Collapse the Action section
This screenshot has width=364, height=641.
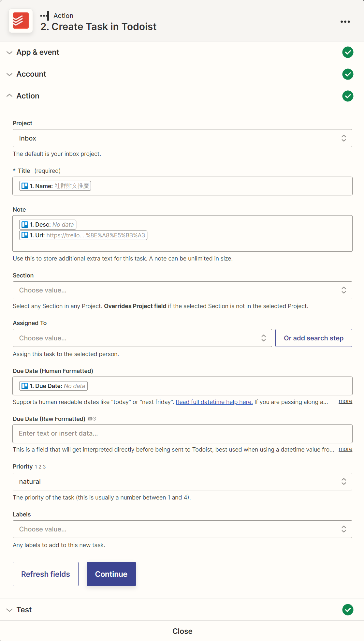click(x=28, y=96)
